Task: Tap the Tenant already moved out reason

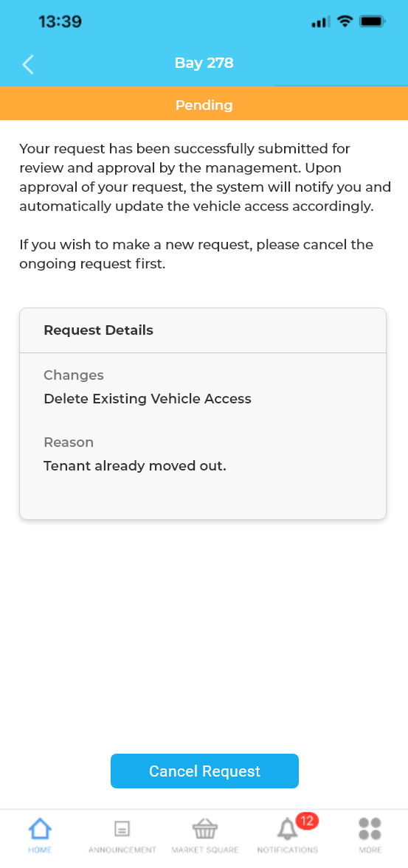Action: (x=135, y=466)
